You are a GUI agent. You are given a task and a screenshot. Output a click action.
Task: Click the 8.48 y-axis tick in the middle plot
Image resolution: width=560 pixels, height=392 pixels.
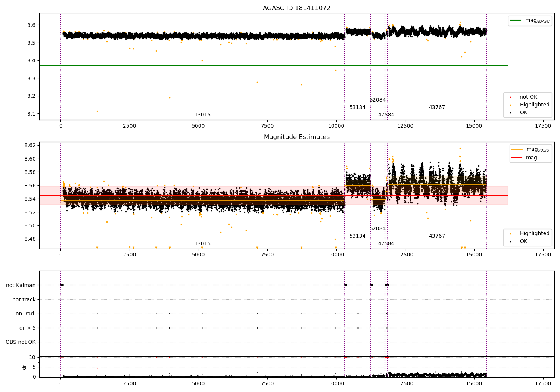30,239
